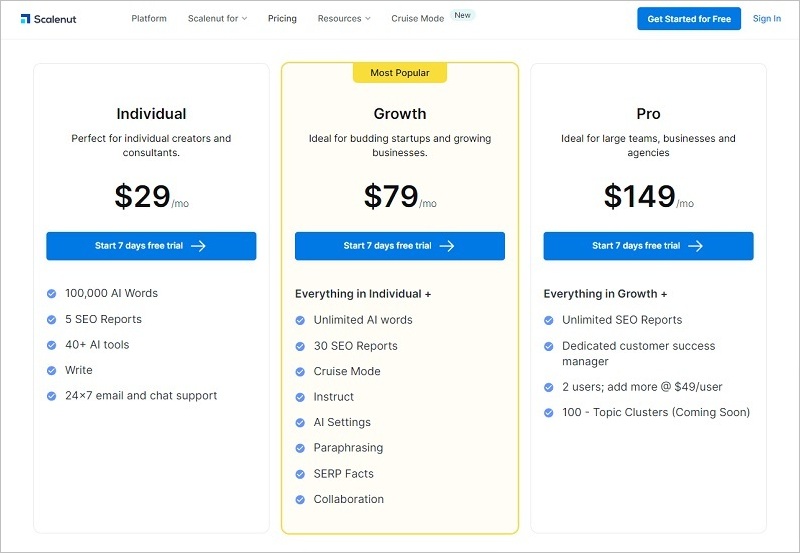This screenshot has height=553, width=800.
Task: Click checkmark icon beside Unlimited SEO Reports
Action: tap(548, 321)
